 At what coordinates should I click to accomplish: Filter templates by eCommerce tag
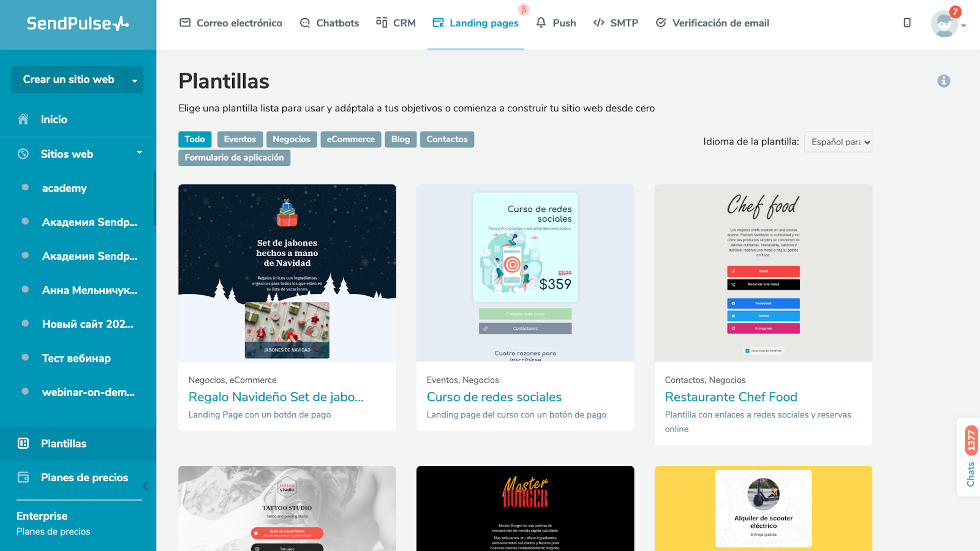click(x=350, y=140)
